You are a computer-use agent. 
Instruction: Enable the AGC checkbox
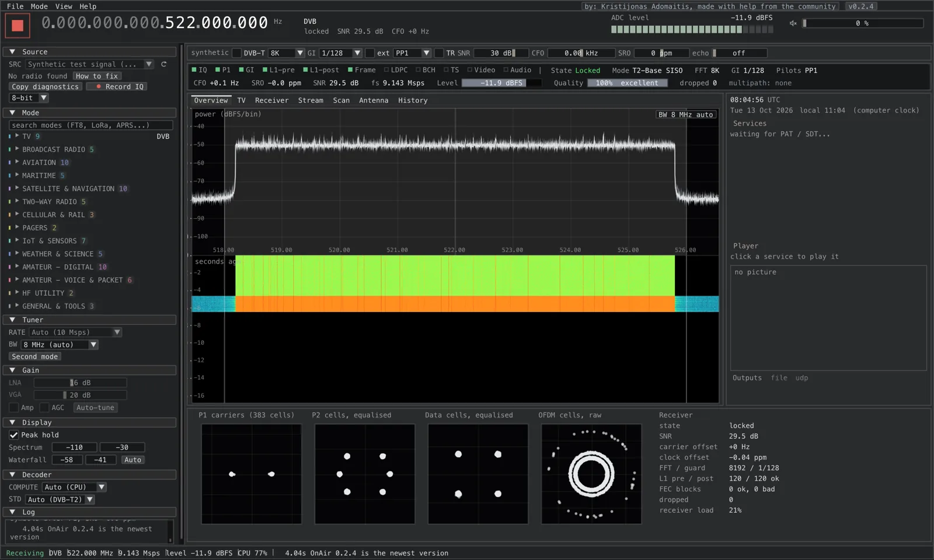tap(44, 407)
